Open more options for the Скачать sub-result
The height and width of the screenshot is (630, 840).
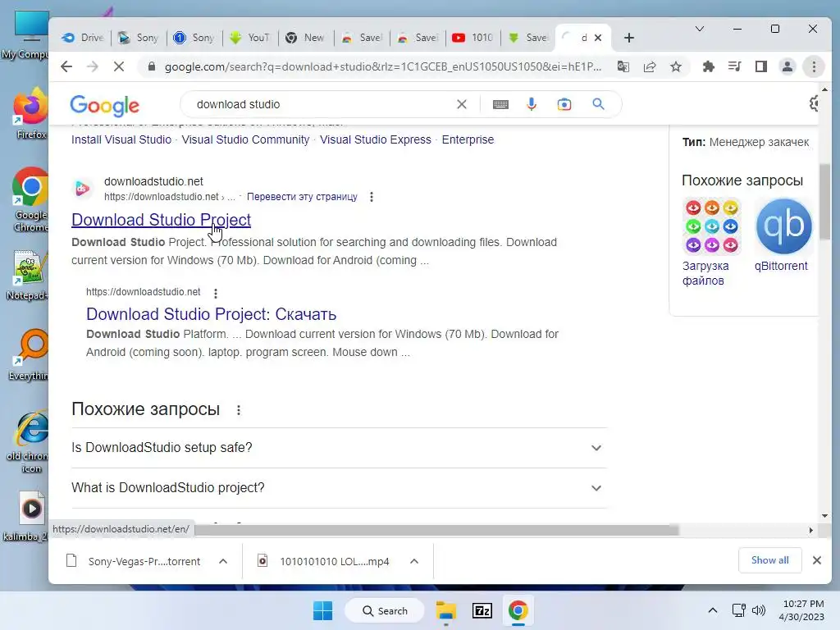pyautogui.click(x=216, y=293)
